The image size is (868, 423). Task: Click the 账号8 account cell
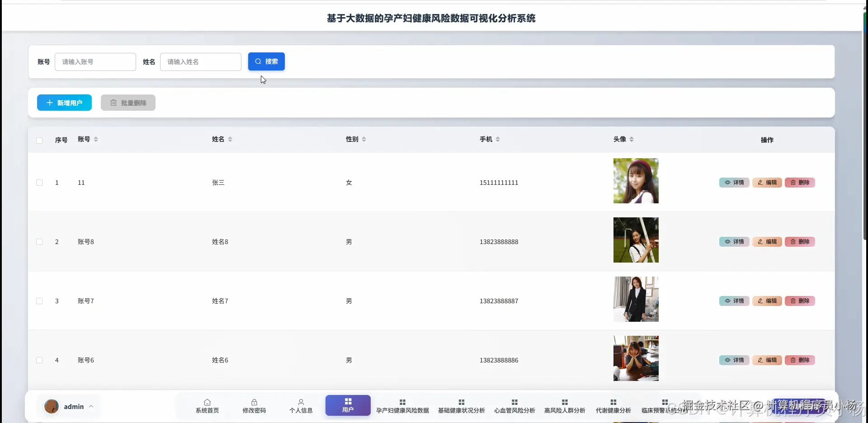tap(86, 242)
